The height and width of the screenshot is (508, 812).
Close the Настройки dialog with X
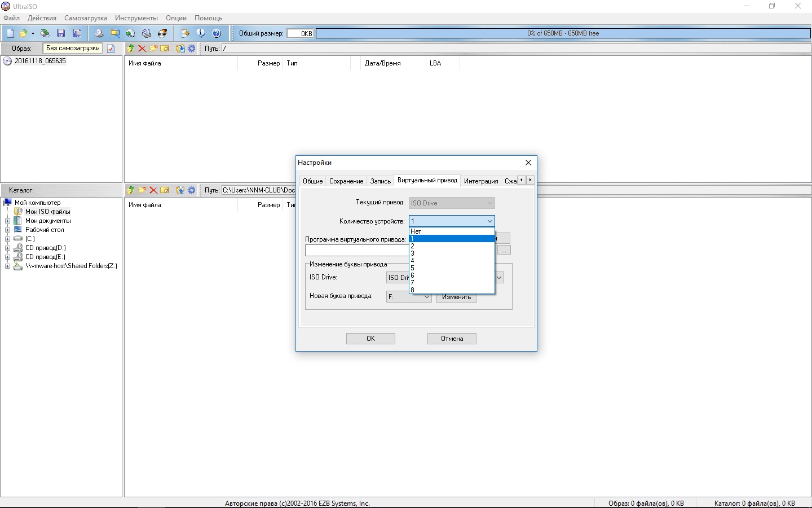(528, 163)
